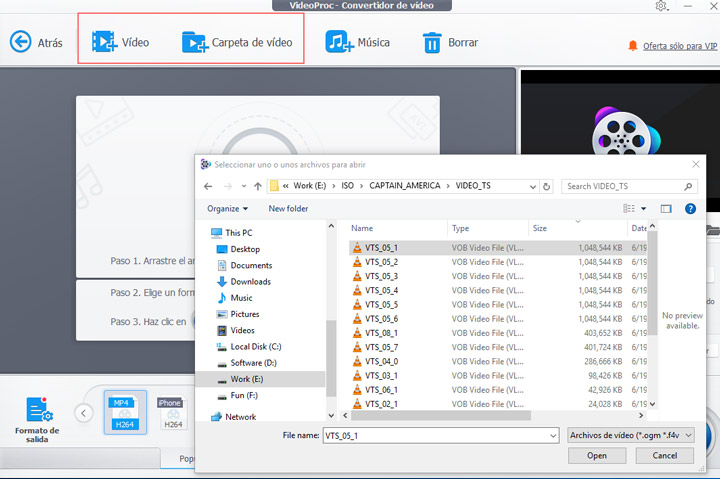Open the view options dropdown arrow
Viewport: 720px width, 479px height.
(644, 209)
